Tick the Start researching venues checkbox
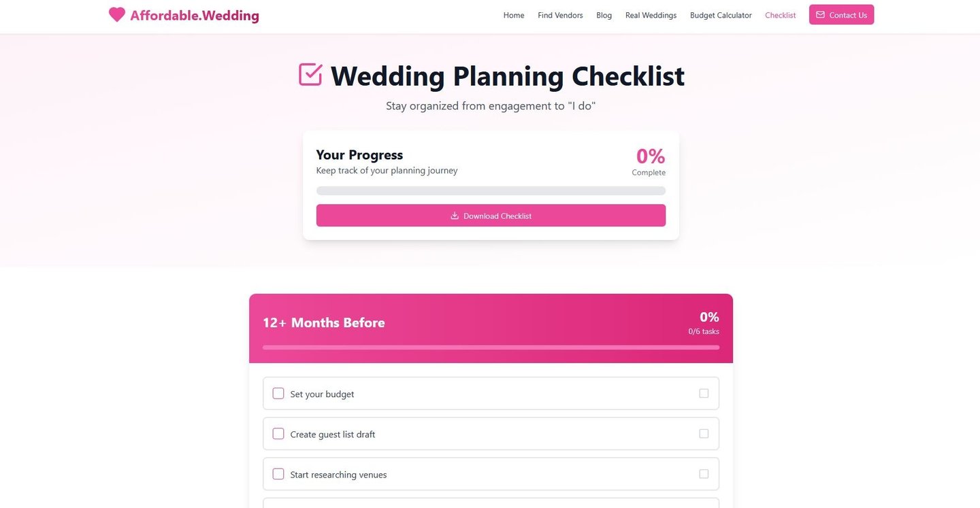Screen dimensions: 980x508 278,474
